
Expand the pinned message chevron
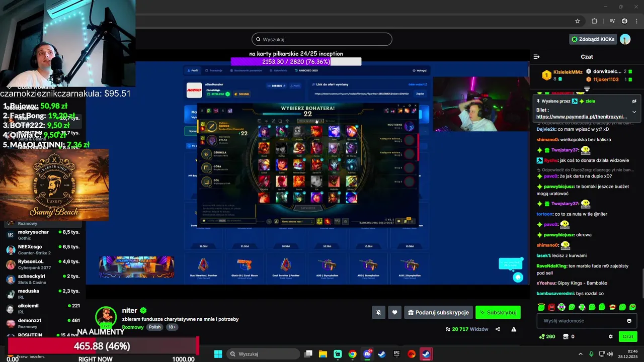pos(634,112)
